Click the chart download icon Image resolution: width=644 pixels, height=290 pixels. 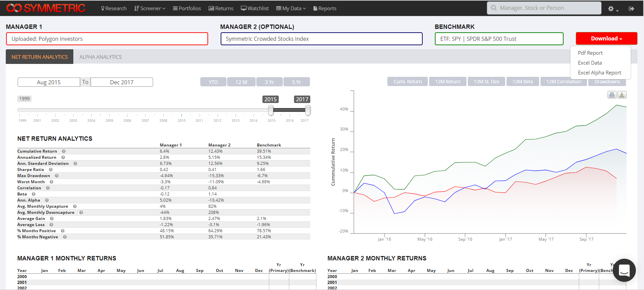click(x=622, y=95)
